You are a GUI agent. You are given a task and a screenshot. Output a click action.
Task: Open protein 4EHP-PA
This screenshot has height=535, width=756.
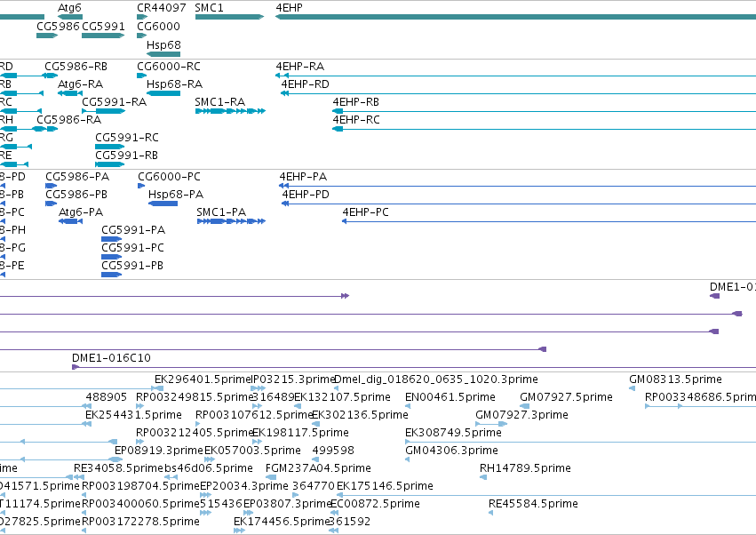pyautogui.click(x=303, y=177)
